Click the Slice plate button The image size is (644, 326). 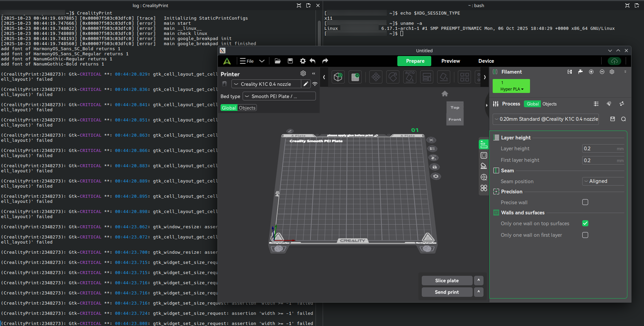(447, 281)
